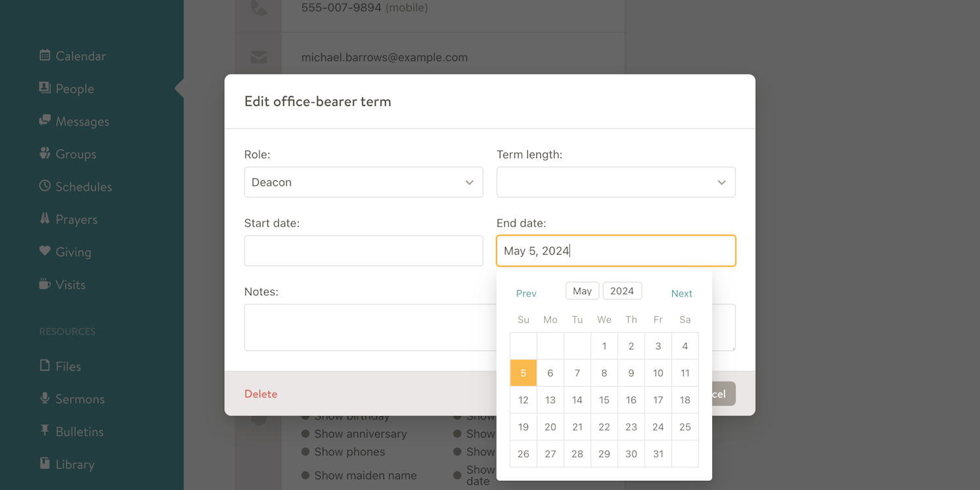
Task: Select May 31 in the calendar
Action: 657,453
